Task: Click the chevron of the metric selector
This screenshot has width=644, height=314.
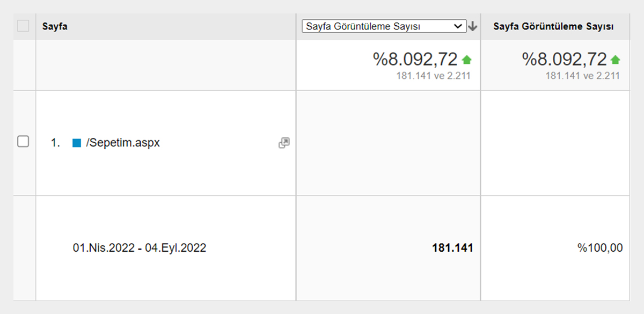Action: pos(458,26)
